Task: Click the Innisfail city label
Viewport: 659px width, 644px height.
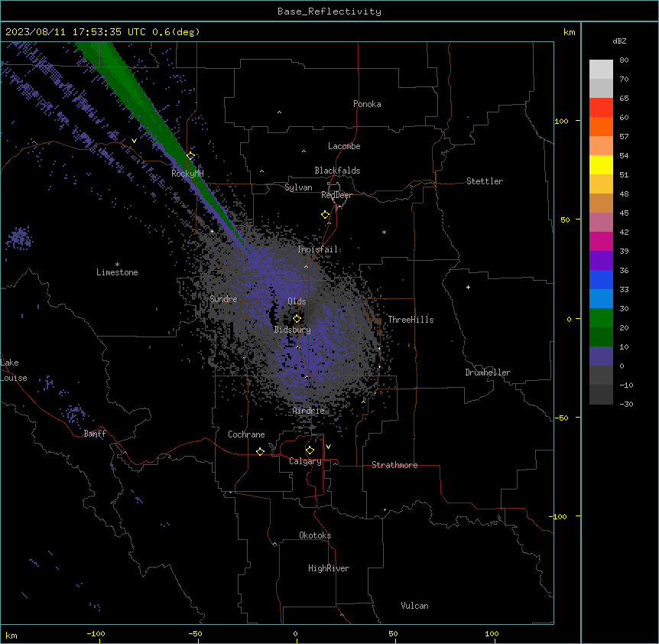Action: (318, 249)
